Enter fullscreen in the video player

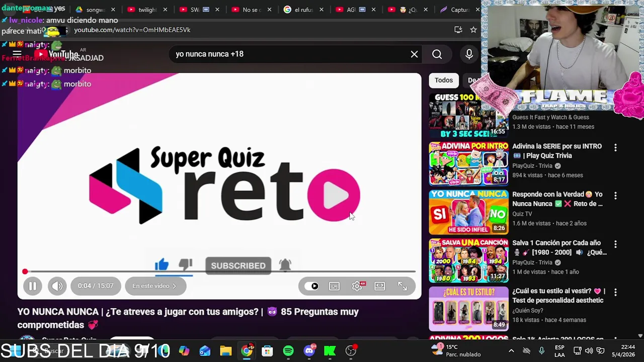[403, 286]
